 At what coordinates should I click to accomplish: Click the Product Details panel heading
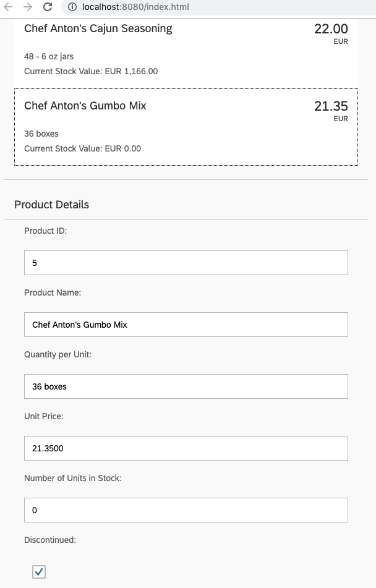52,205
